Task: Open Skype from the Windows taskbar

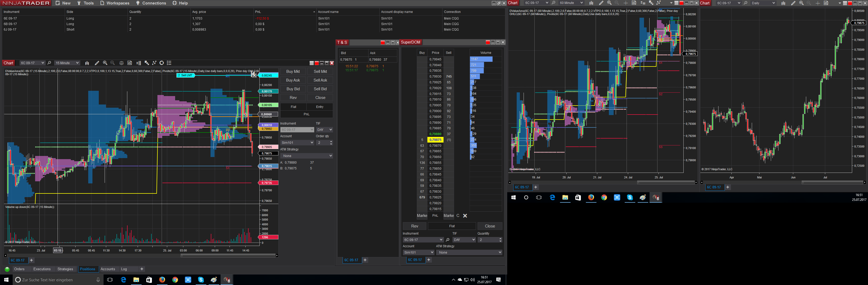Action: (x=201, y=280)
